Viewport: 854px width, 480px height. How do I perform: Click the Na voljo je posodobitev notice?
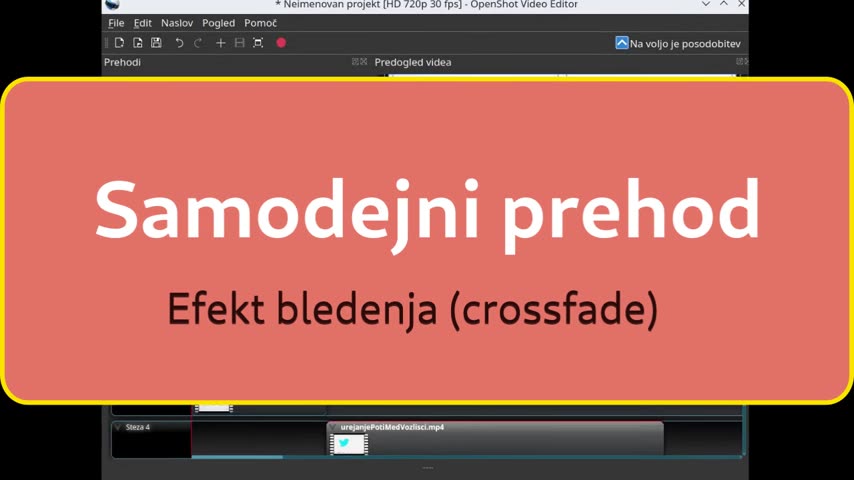pos(685,44)
